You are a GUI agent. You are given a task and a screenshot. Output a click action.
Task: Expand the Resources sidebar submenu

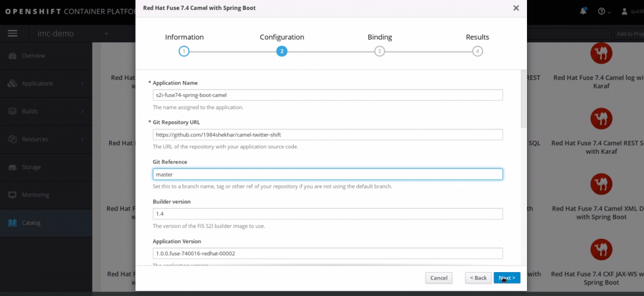82,139
